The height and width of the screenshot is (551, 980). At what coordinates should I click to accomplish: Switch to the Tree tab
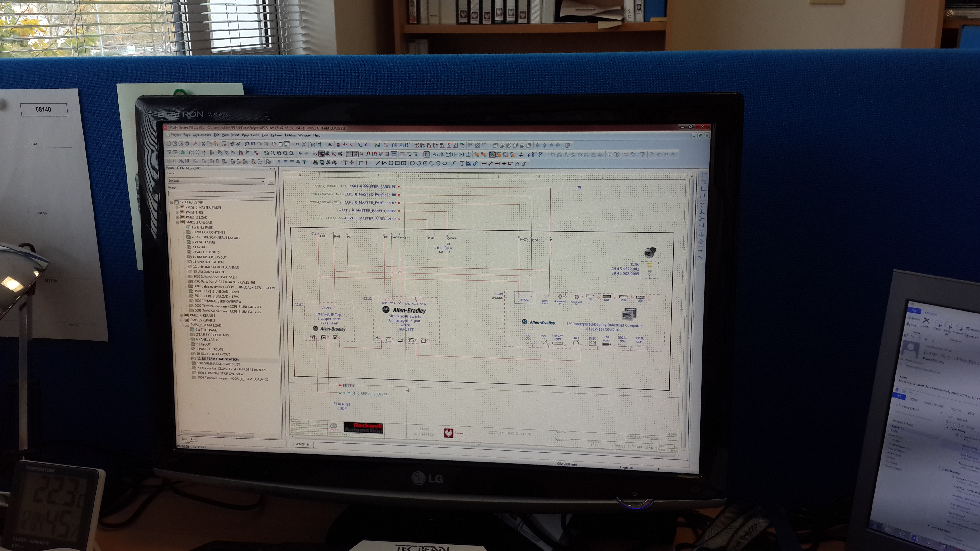[x=184, y=439]
